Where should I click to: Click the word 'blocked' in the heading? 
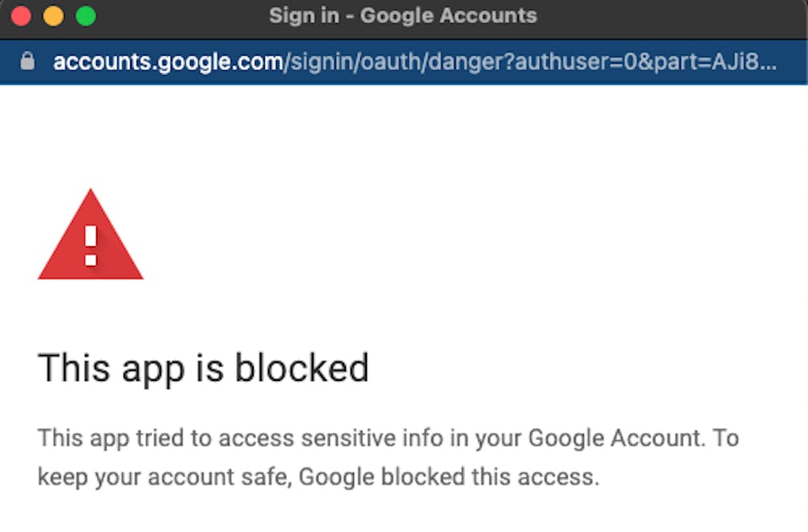click(x=302, y=367)
